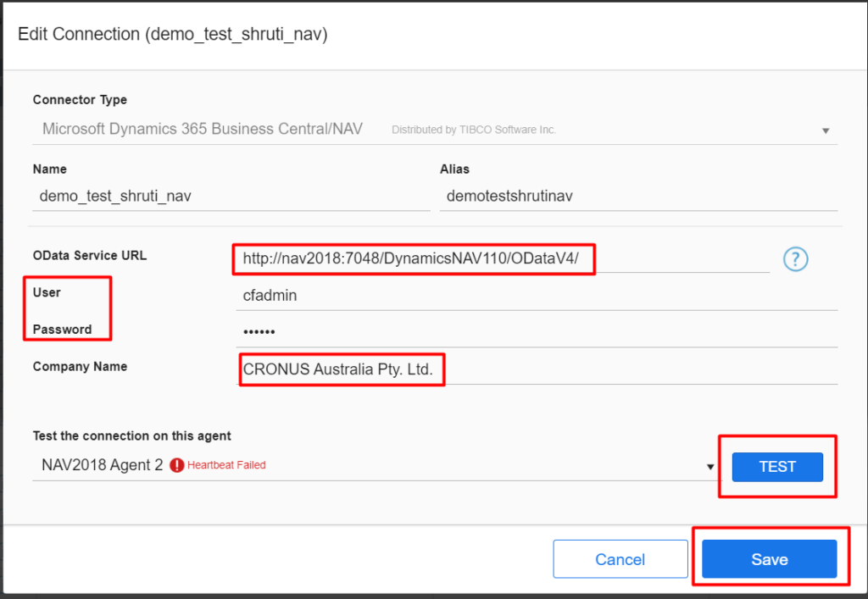Click the User label
Image resolution: width=868 pixels, height=599 pixels.
point(47,292)
